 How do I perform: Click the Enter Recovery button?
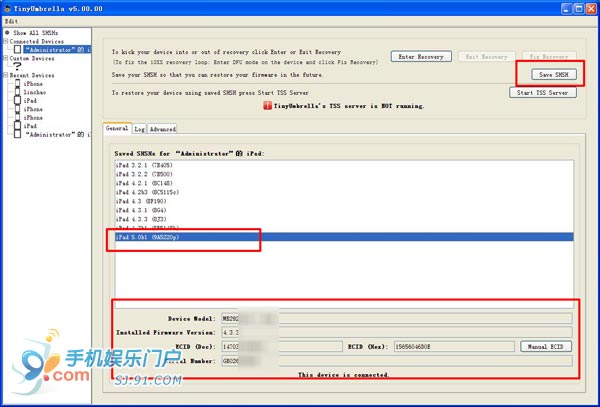(x=420, y=57)
